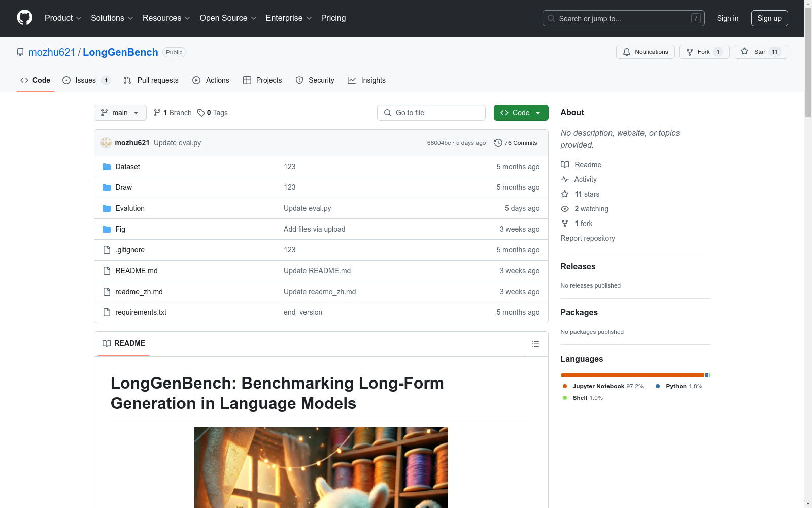Focus the Search or jump to field

[624, 18]
